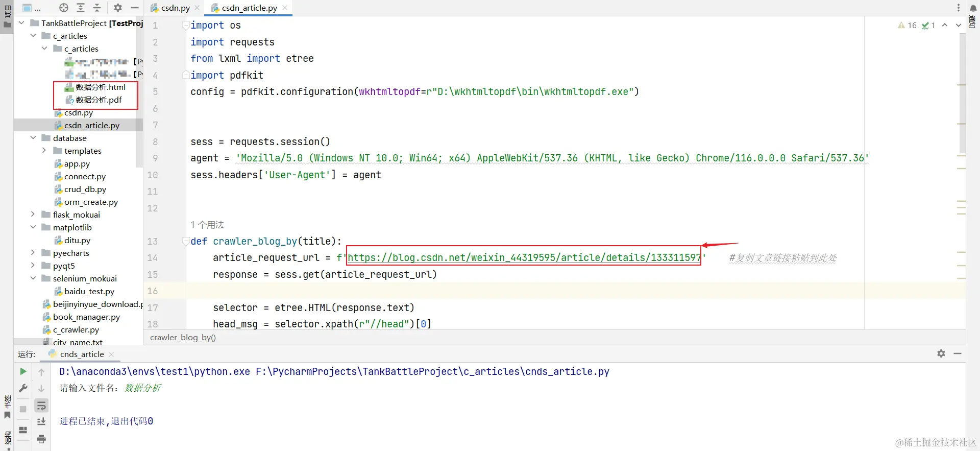
Task: Click the blog.csdn.net URL in line 14
Action: coord(524,257)
